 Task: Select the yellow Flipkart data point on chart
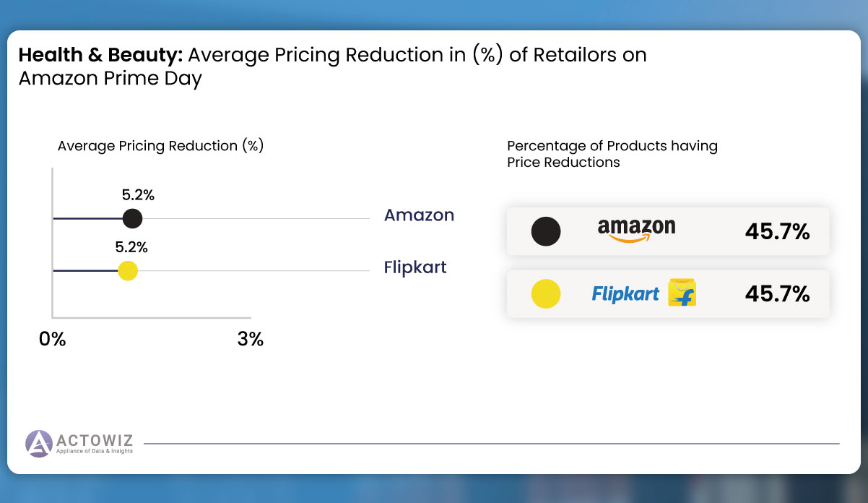click(128, 271)
